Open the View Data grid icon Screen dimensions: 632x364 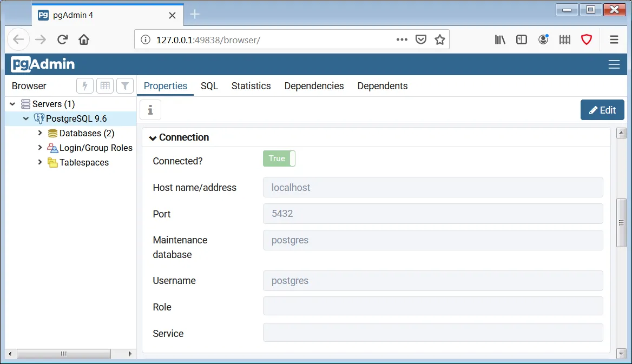105,86
